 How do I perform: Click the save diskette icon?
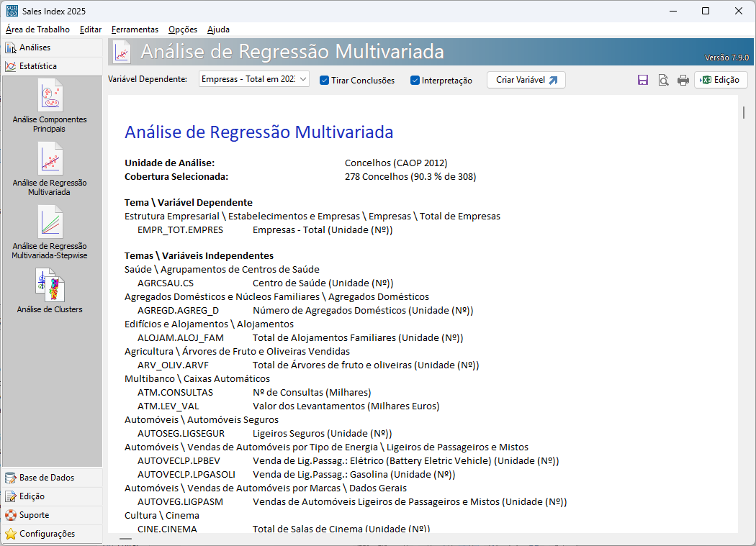[643, 81]
